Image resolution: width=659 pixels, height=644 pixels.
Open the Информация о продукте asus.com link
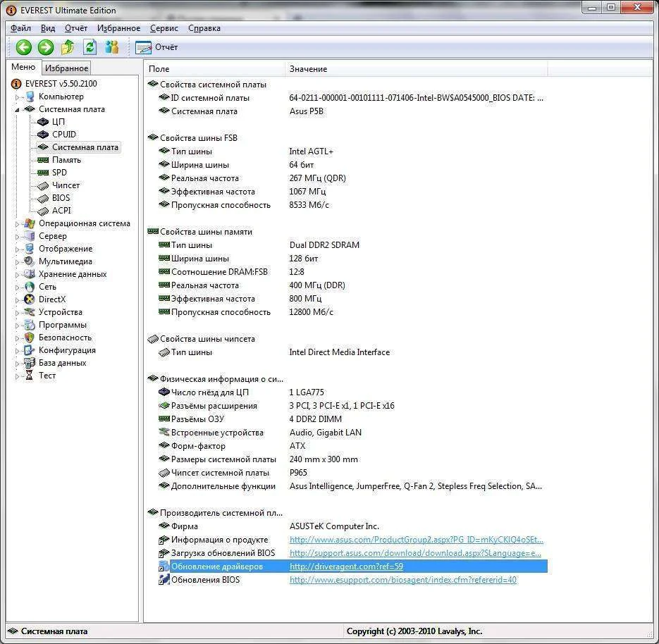(416, 540)
